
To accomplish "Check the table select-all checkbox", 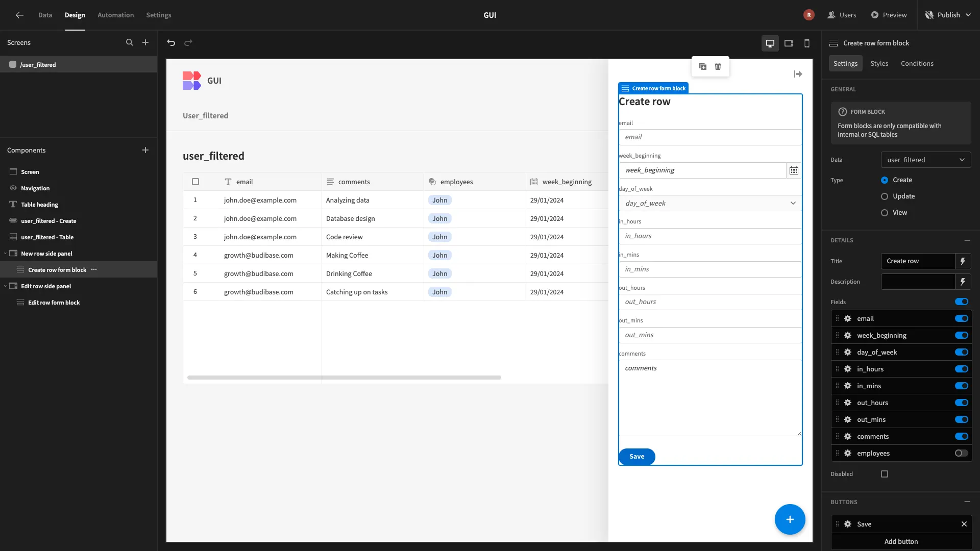I will point(195,182).
